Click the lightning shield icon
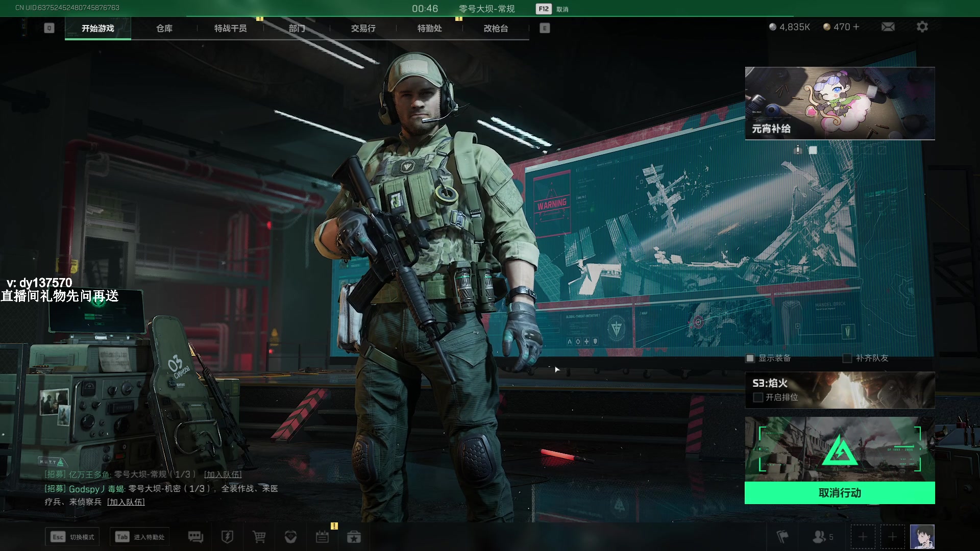The height and width of the screenshot is (551, 980). tap(227, 537)
